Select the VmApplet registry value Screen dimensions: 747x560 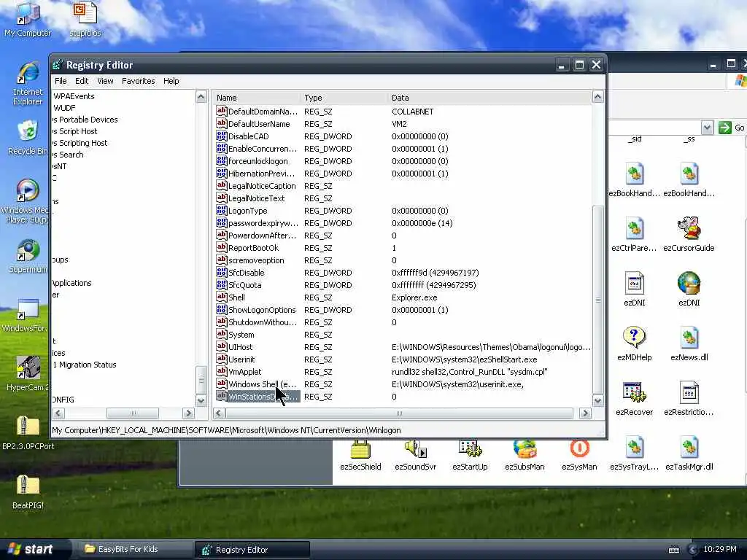[x=244, y=372]
